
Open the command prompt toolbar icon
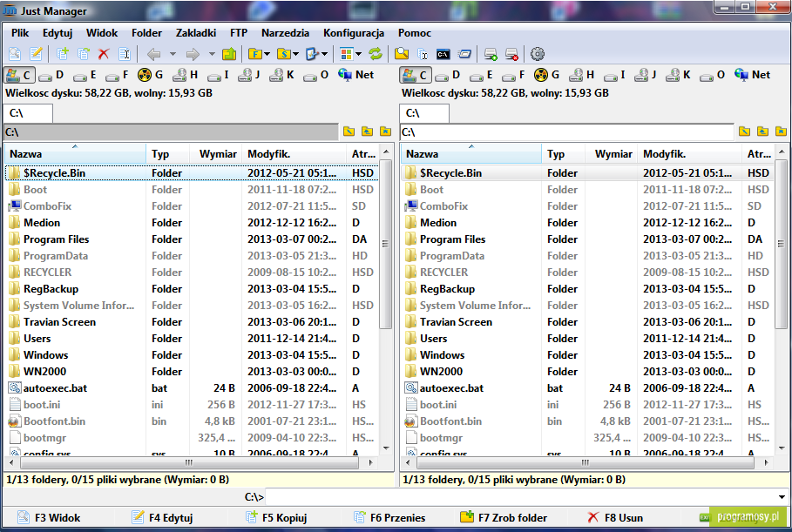(443, 54)
